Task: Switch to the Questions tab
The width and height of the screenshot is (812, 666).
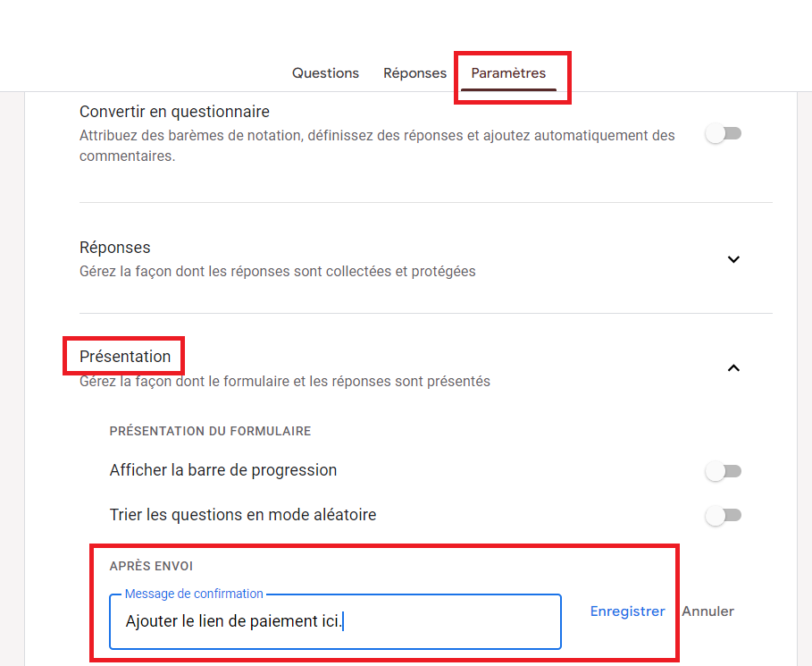Action: point(325,73)
